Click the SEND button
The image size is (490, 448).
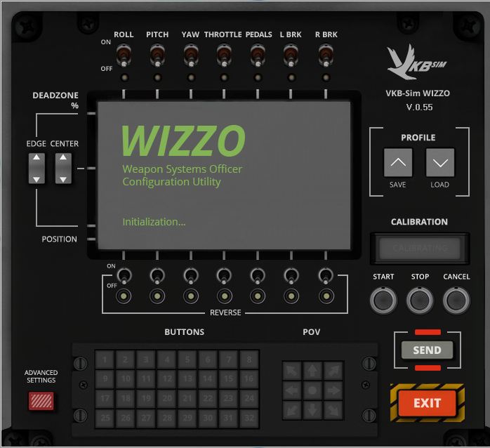[x=428, y=350]
